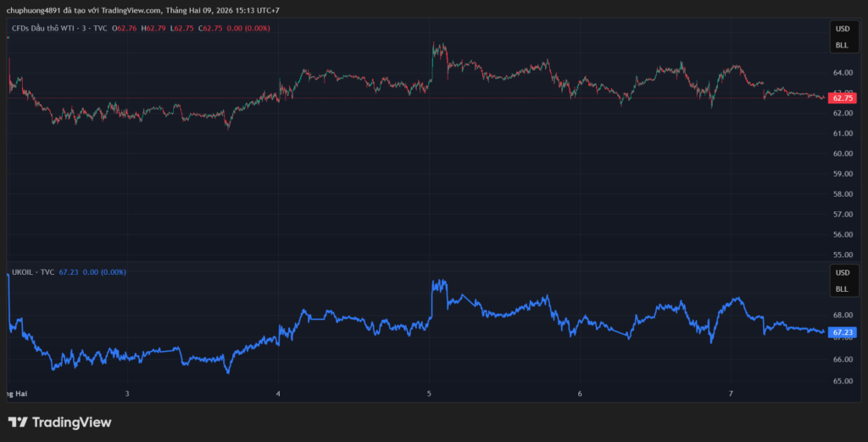Open the USD currency selector on UKOIL pane

click(842, 273)
